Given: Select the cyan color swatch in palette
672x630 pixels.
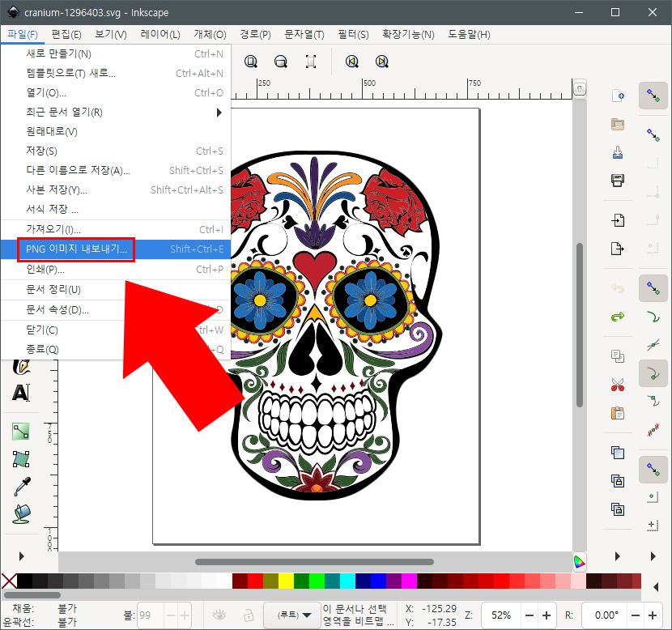Looking at the screenshot, I should pos(347,581).
